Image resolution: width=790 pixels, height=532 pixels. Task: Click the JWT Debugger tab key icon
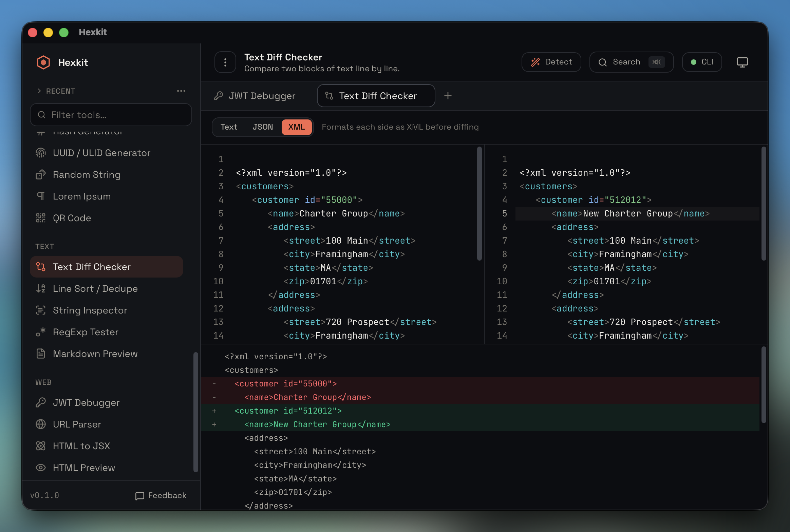coord(219,96)
